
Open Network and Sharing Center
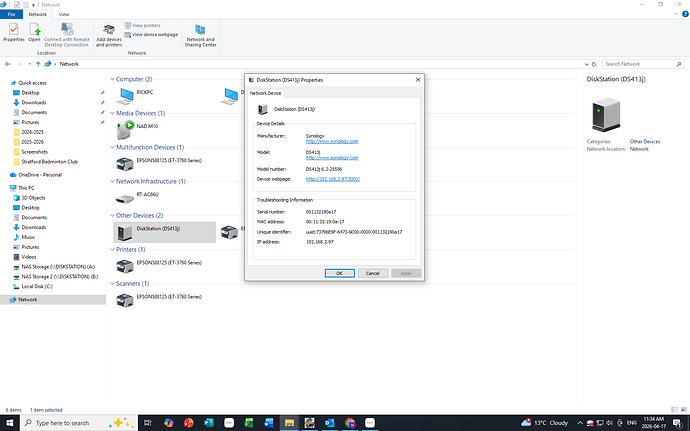[200, 36]
